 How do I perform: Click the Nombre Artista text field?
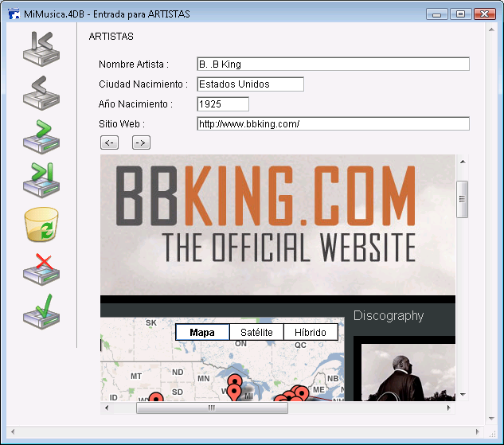point(333,64)
